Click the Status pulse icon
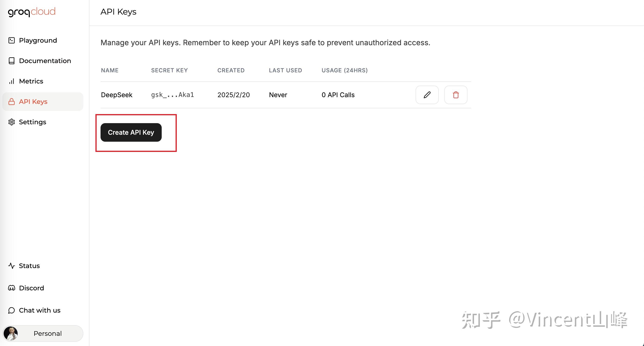 (x=12, y=266)
